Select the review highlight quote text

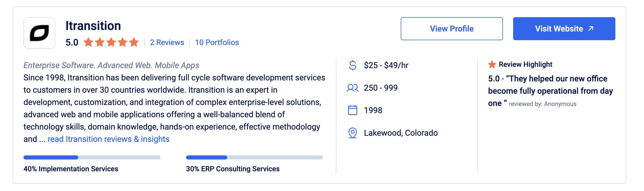click(550, 91)
